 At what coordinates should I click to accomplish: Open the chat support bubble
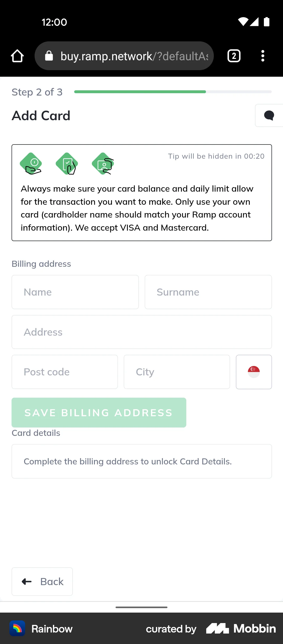click(x=269, y=115)
